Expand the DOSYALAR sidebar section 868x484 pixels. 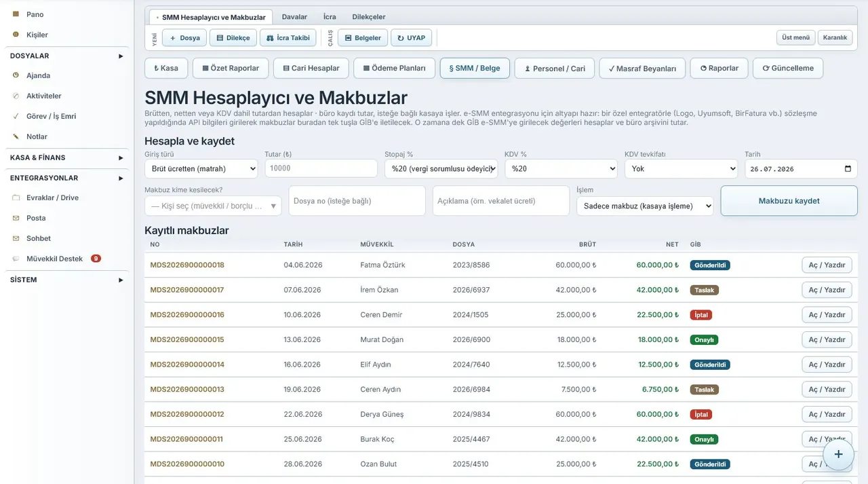pos(66,56)
